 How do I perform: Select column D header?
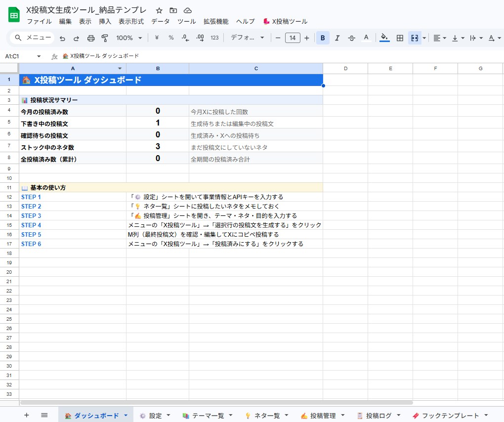click(x=345, y=69)
